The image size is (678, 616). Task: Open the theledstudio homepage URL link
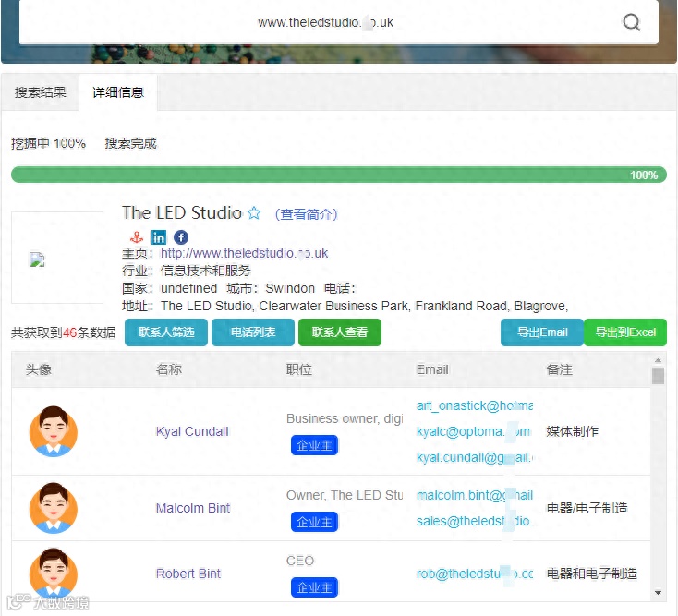244,253
